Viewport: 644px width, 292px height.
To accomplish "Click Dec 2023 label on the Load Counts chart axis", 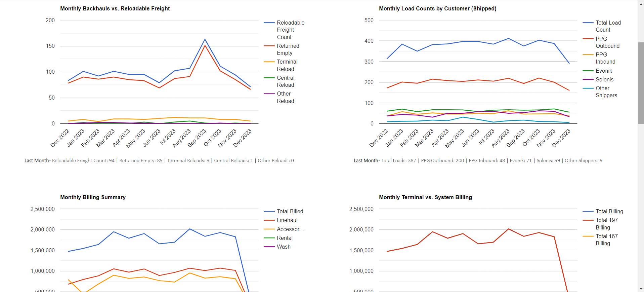I will [x=561, y=138].
